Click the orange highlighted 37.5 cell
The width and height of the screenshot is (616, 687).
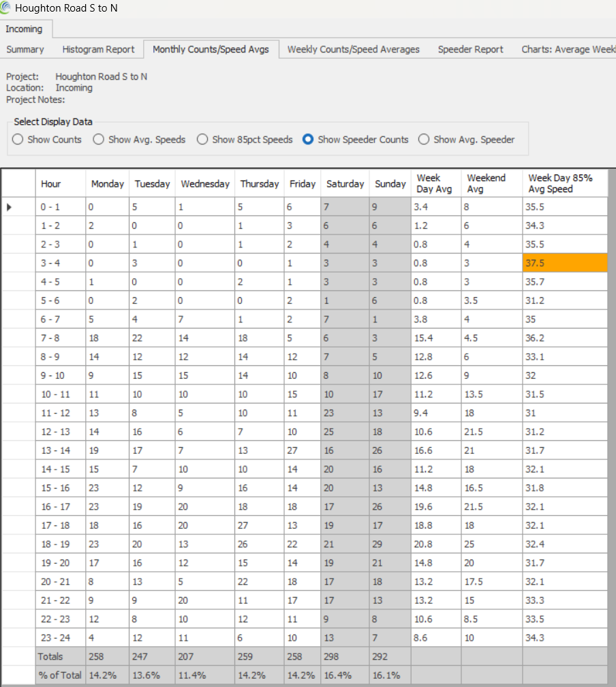tap(564, 263)
